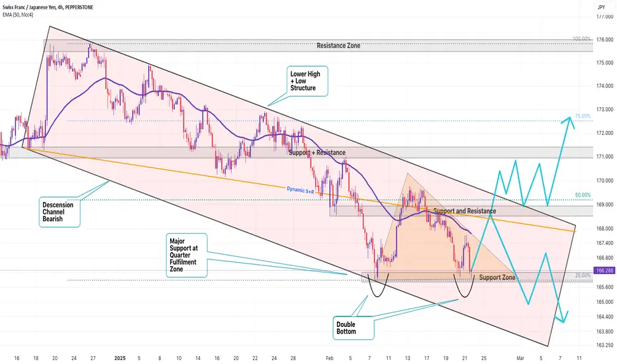The image size is (617, 364).
Task: Click the 25.00% Fibonacci level label
Action: coord(583,275)
